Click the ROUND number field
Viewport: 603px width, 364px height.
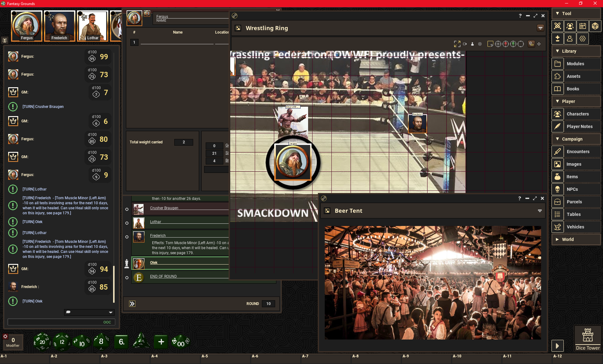pos(268,304)
